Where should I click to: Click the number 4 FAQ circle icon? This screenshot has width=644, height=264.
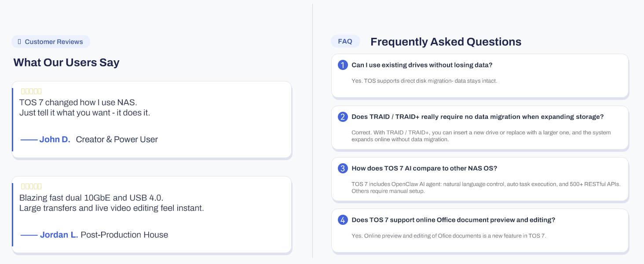point(343,220)
